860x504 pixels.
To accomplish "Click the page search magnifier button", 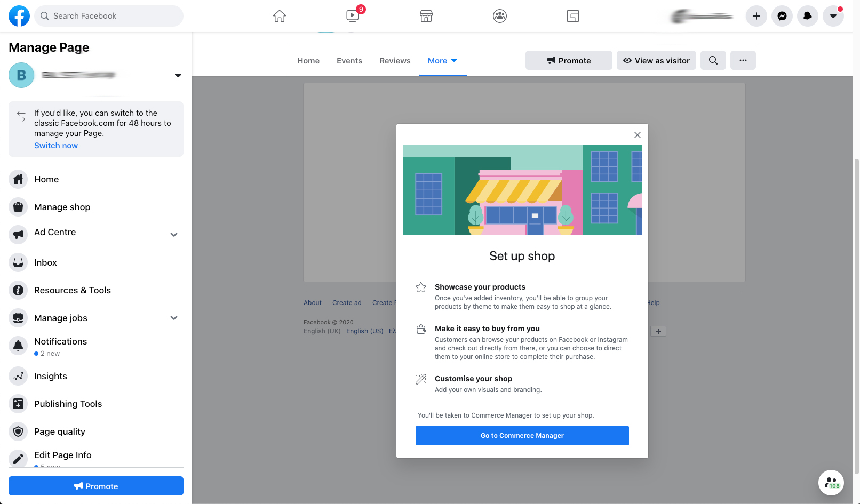I will [x=713, y=60].
